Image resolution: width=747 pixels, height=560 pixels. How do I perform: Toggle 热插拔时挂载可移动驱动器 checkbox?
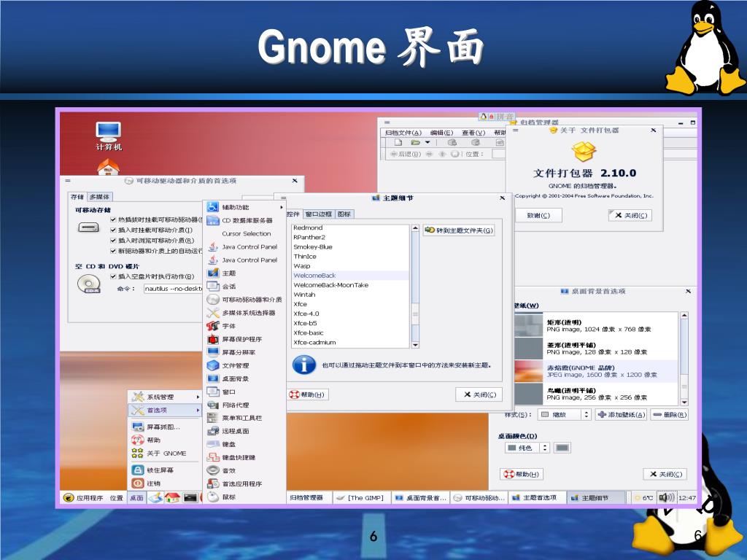point(113,219)
